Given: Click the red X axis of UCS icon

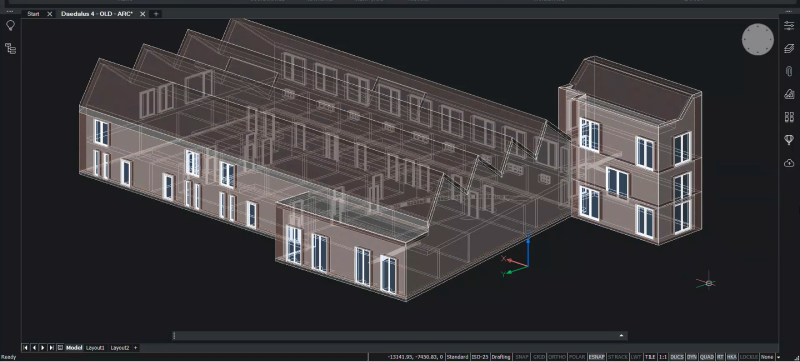Looking at the screenshot, I should [514, 262].
